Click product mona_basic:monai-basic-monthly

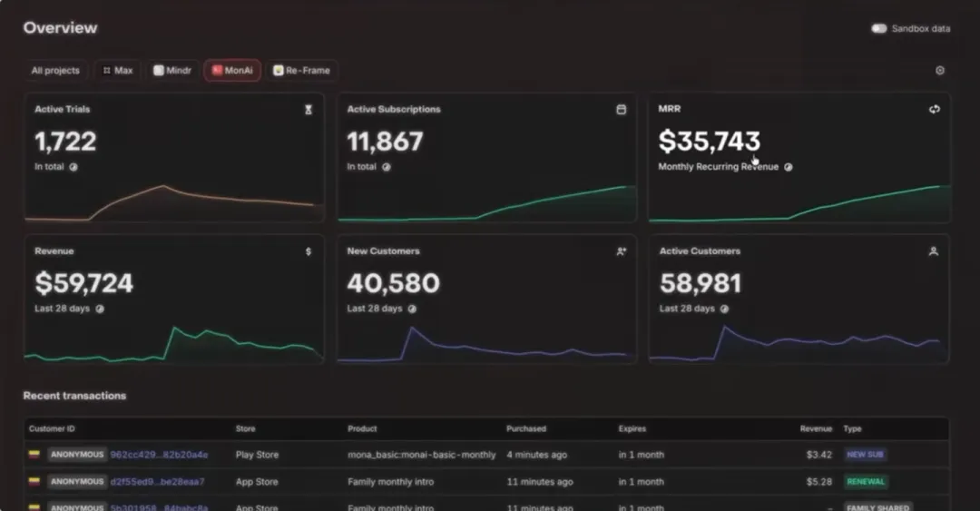[x=422, y=455]
